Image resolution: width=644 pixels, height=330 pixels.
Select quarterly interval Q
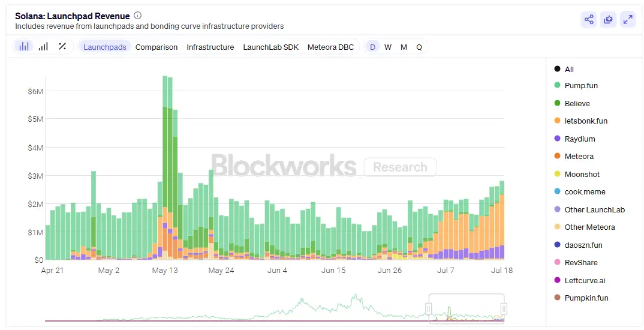[x=419, y=47]
